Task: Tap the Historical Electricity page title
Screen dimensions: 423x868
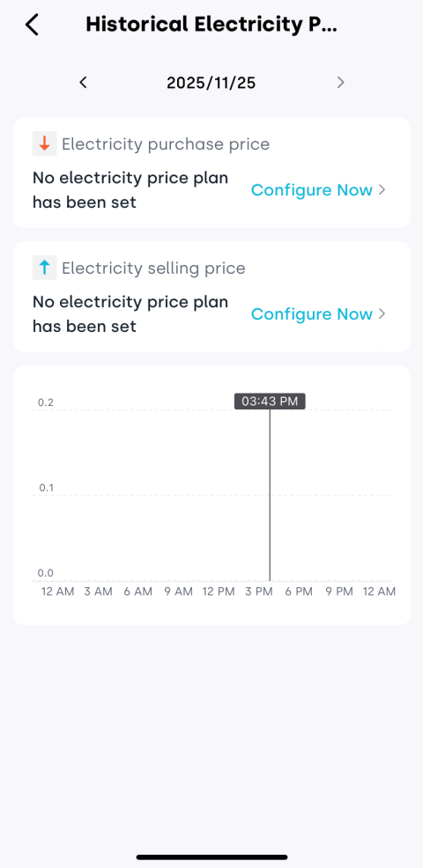Action: [211, 25]
